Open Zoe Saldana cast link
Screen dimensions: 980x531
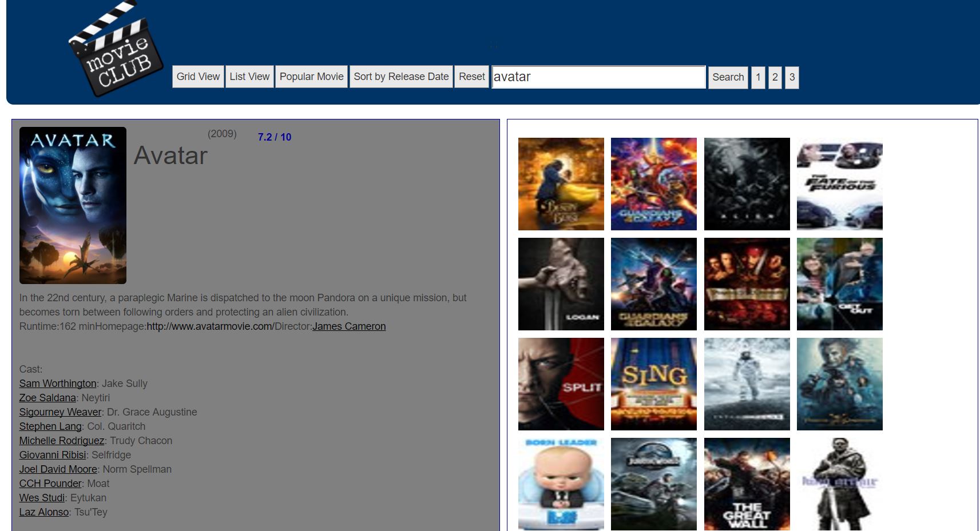point(47,398)
